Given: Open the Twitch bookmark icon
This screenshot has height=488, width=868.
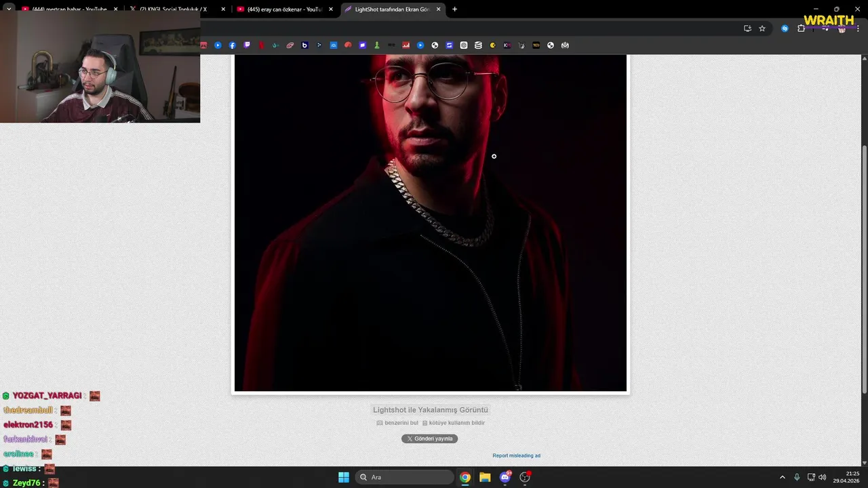Looking at the screenshot, I should [247, 45].
